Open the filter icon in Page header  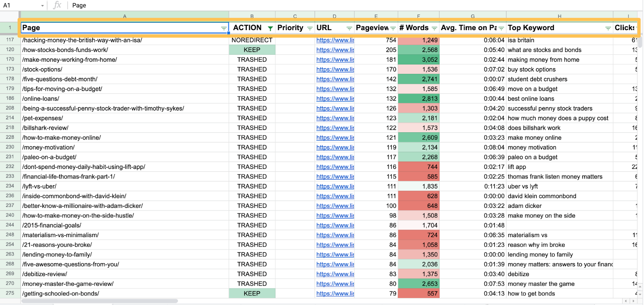(224, 28)
